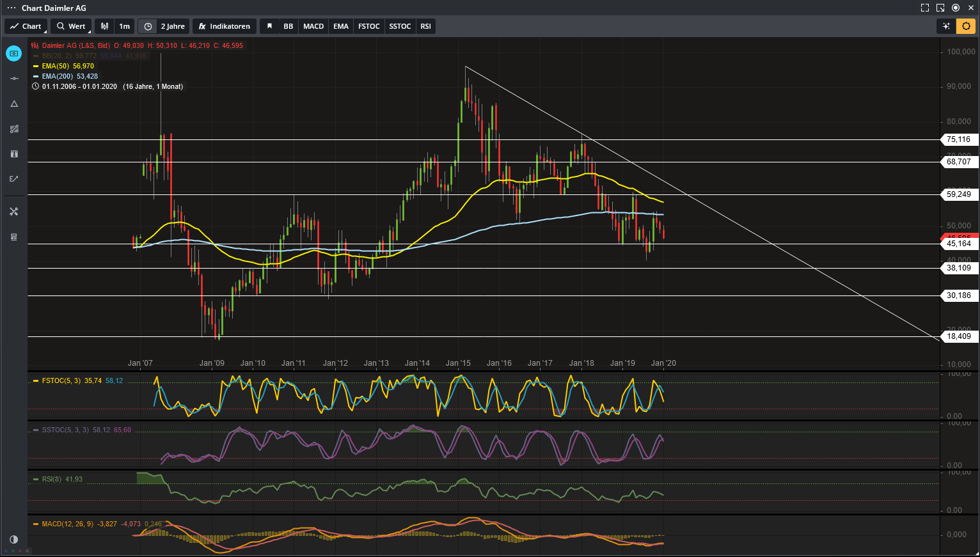
Task: Open the wrench and screwdriver tools icon
Action: tap(14, 212)
